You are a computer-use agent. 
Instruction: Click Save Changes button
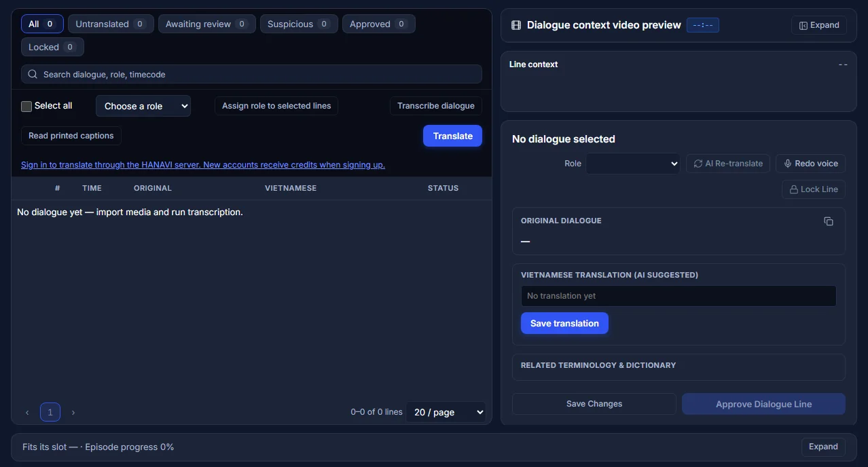click(594, 404)
